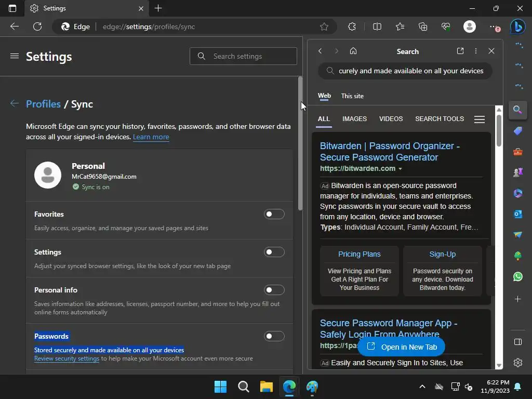Image resolution: width=532 pixels, height=399 pixels.
Task: Open Search sidebar more options
Action: click(476, 51)
